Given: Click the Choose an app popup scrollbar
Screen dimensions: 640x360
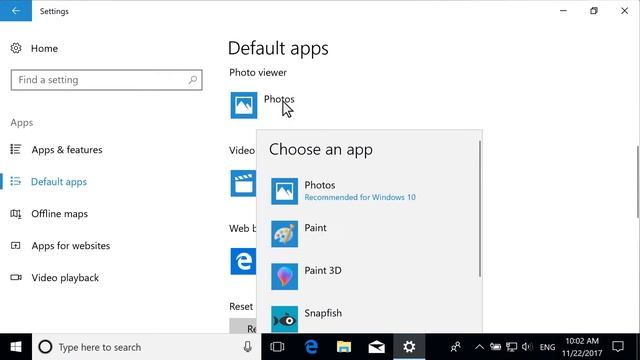Looking at the screenshot, I should (x=480, y=209).
